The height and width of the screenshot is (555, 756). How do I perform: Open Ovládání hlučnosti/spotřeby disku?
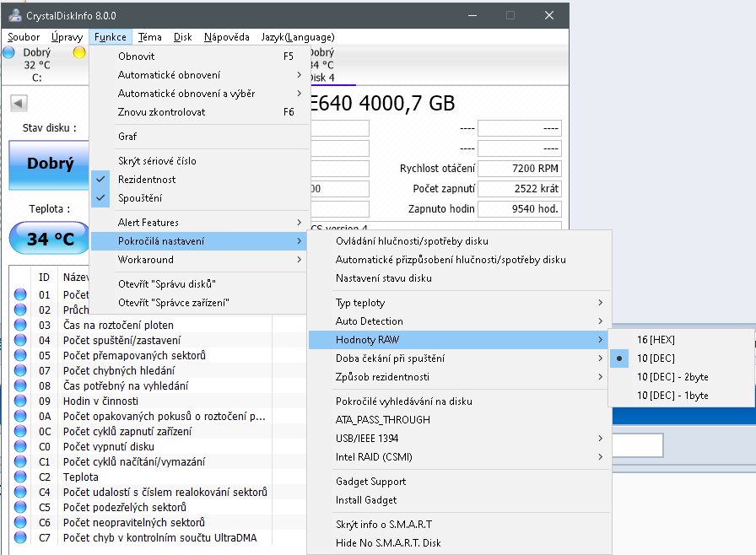(460, 241)
